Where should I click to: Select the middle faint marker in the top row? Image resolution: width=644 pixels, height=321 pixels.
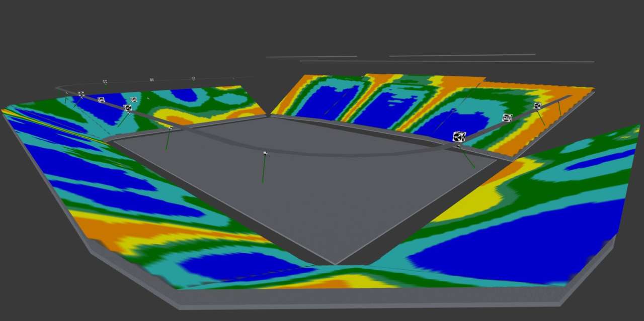tap(151, 79)
